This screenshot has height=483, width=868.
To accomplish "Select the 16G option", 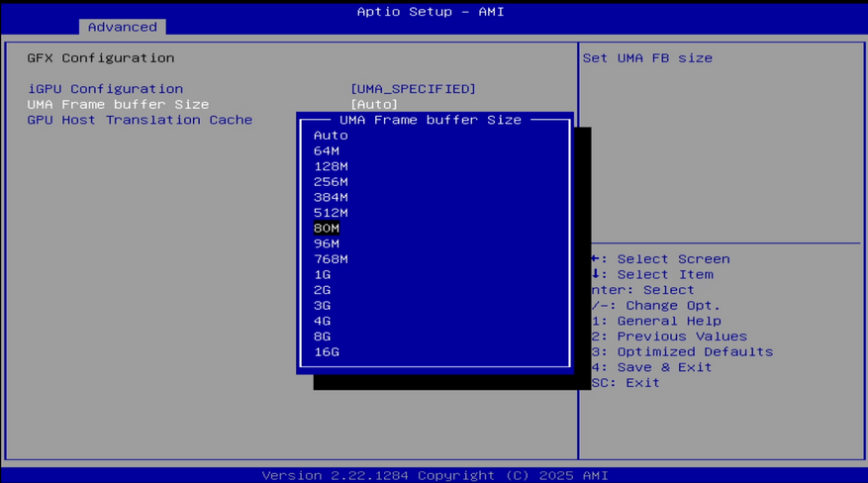I will click(x=326, y=352).
